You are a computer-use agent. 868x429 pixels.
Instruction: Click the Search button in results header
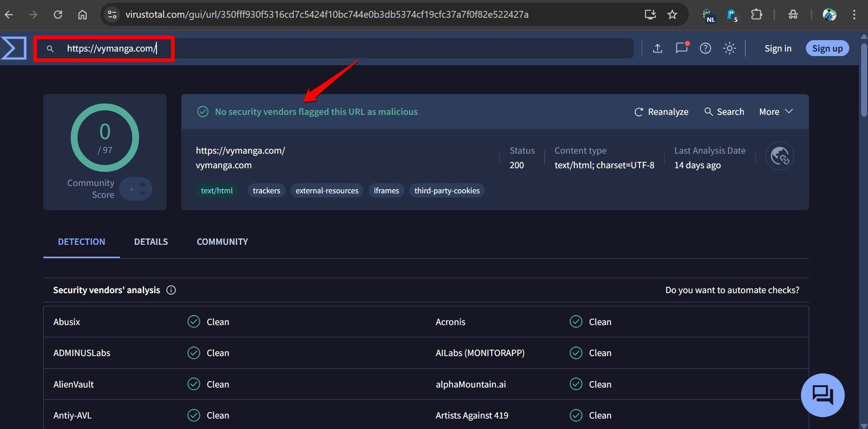pyautogui.click(x=724, y=112)
